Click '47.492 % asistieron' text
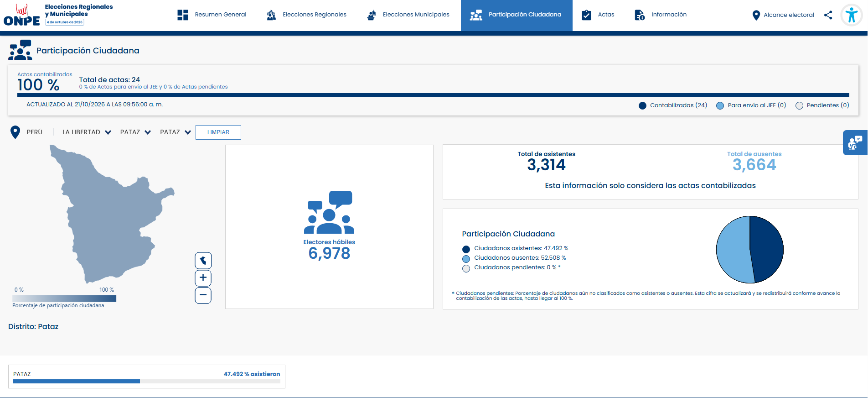 tap(252, 374)
